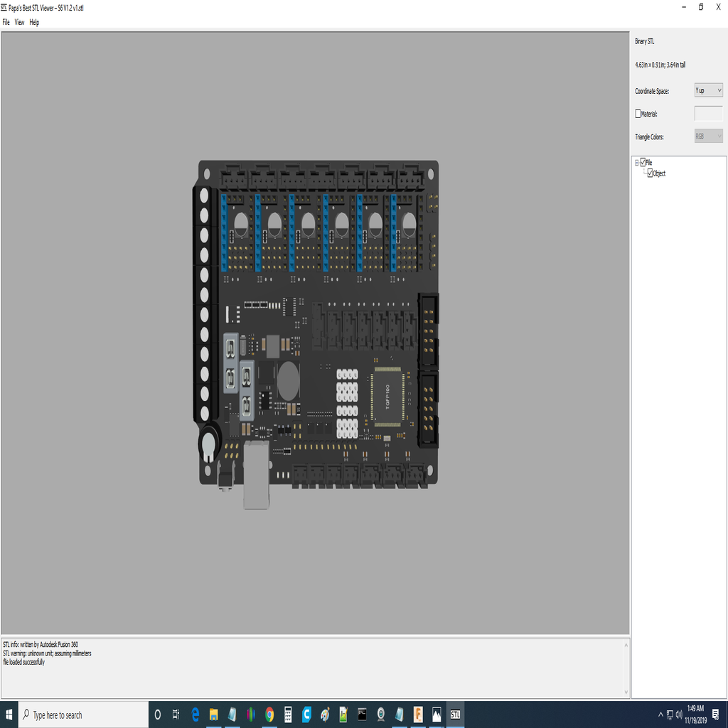The width and height of the screenshot is (728, 728).
Task: Open the Ultimaker Cura taskbar icon
Action: point(308,714)
